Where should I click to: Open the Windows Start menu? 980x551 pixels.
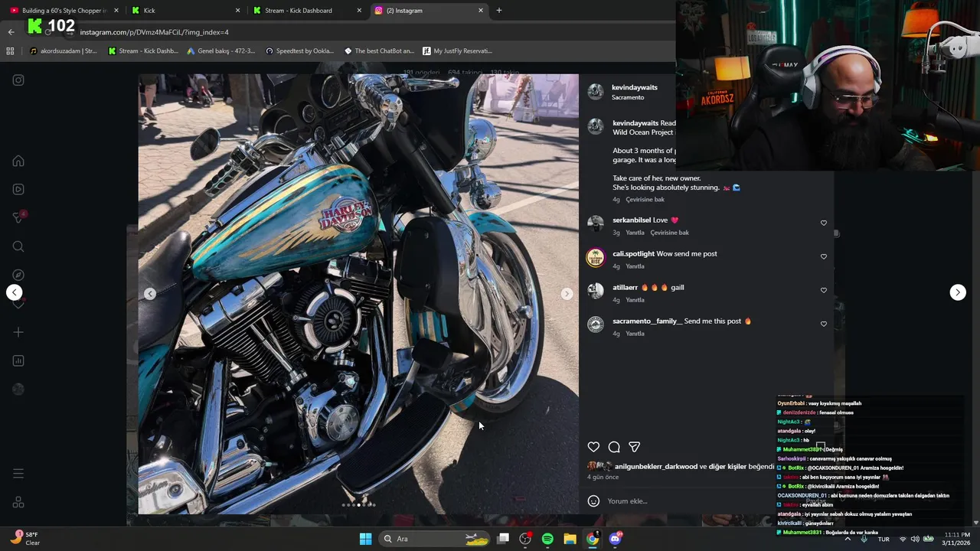pos(365,539)
